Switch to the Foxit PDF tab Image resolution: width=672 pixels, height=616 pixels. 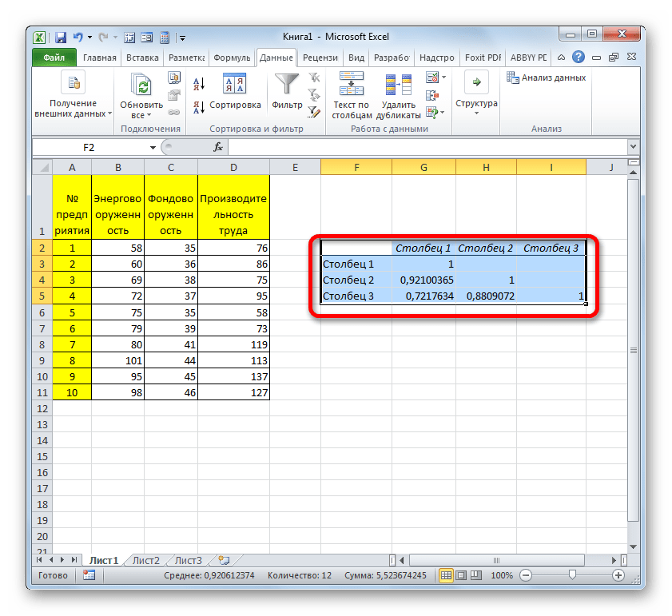pos(483,58)
